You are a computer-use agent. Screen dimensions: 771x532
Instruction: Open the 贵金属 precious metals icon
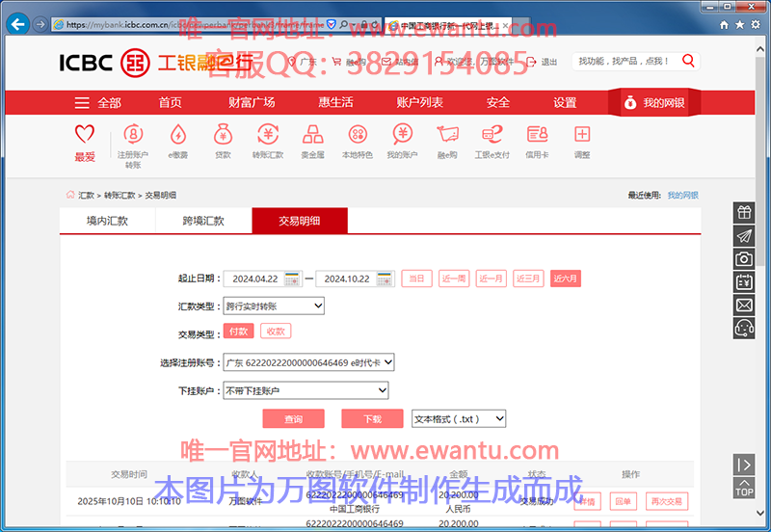point(312,134)
